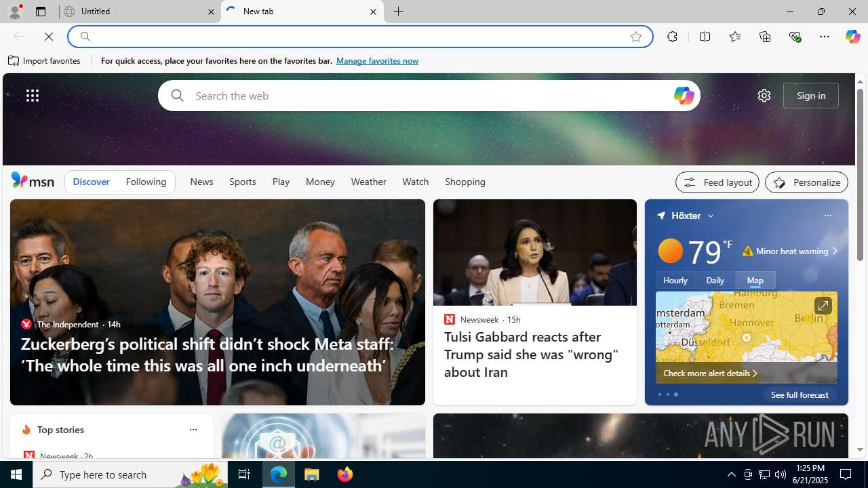Select the Following tab

pyautogui.click(x=146, y=182)
